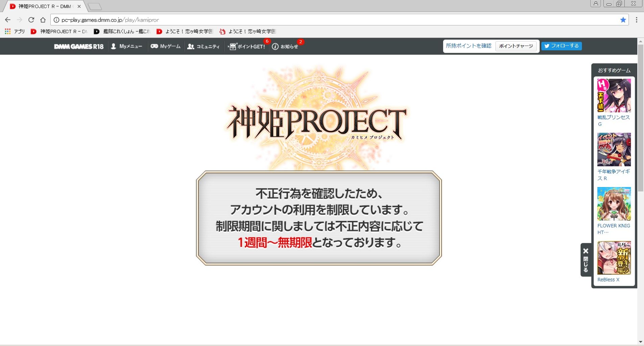Click the forward navigation arrow

tap(19, 20)
